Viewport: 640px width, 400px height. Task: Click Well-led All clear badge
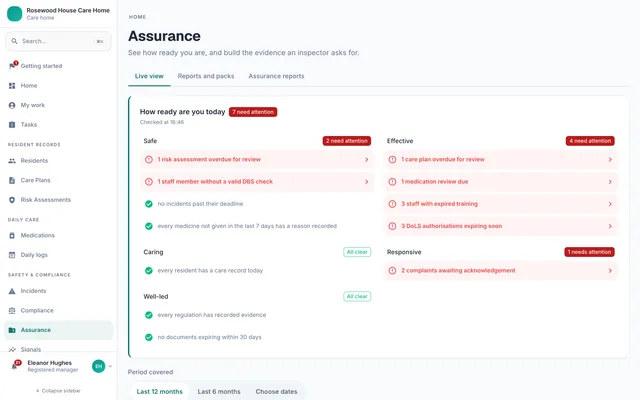(357, 296)
